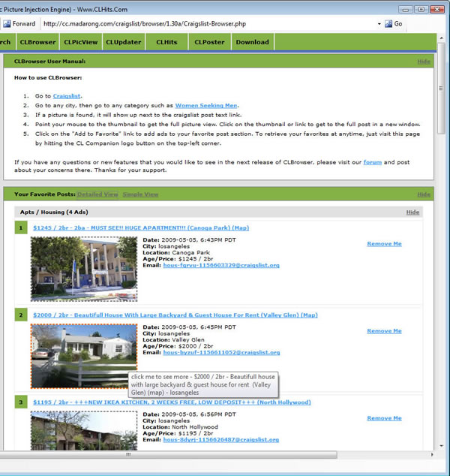
Task: Switch favorites to Detailed View
Action: click(97, 194)
